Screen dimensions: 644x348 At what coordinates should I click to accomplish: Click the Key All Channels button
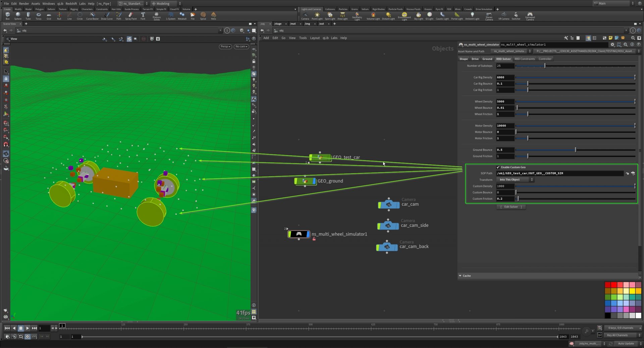617,335
